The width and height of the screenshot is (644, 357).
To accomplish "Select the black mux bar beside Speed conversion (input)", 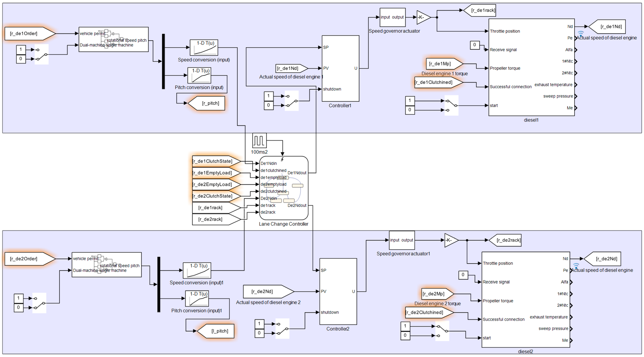I will (x=164, y=61).
